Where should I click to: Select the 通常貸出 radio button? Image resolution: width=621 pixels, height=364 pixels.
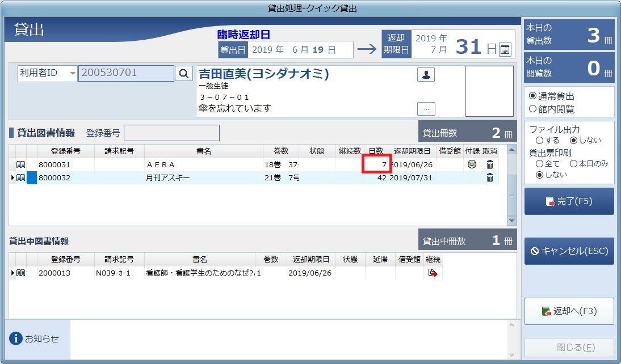pos(532,96)
